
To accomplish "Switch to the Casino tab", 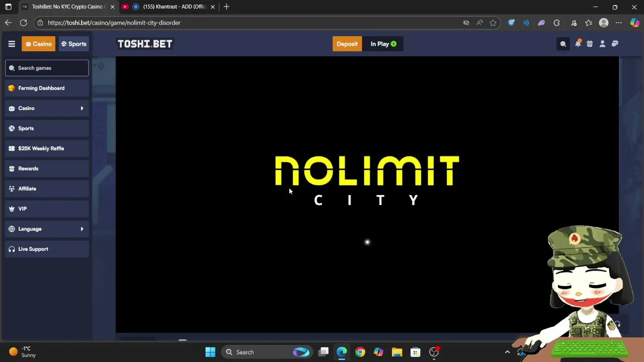I will (x=38, y=44).
